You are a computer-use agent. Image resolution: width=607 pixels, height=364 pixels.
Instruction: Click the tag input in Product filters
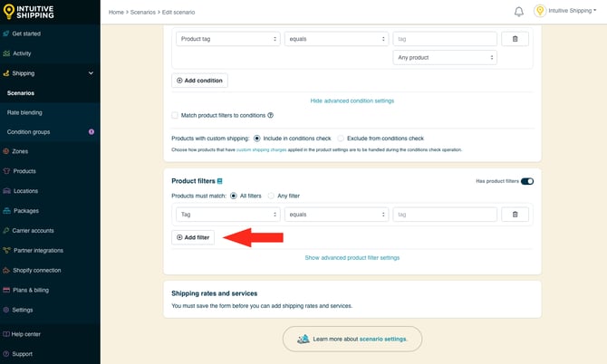pyautogui.click(x=445, y=215)
